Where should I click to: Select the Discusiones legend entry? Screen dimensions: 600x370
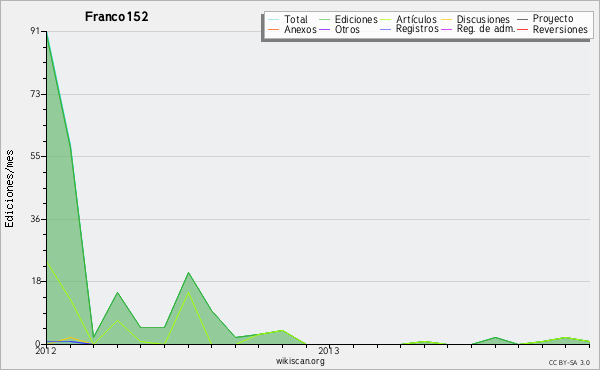click(483, 19)
